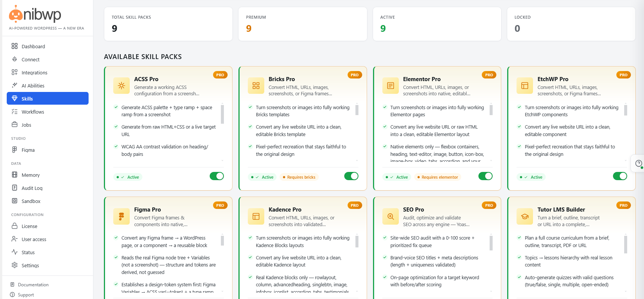The height and width of the screenshot is (299, 644).
Task: Open the License page
Action: (x=47, y=226)
